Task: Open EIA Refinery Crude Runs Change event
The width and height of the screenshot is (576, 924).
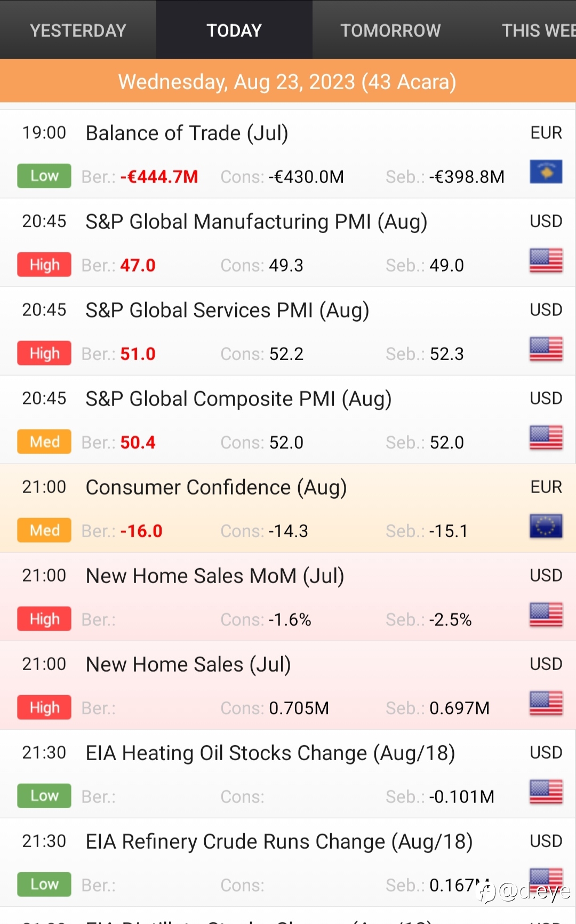Action: point(279,842)
